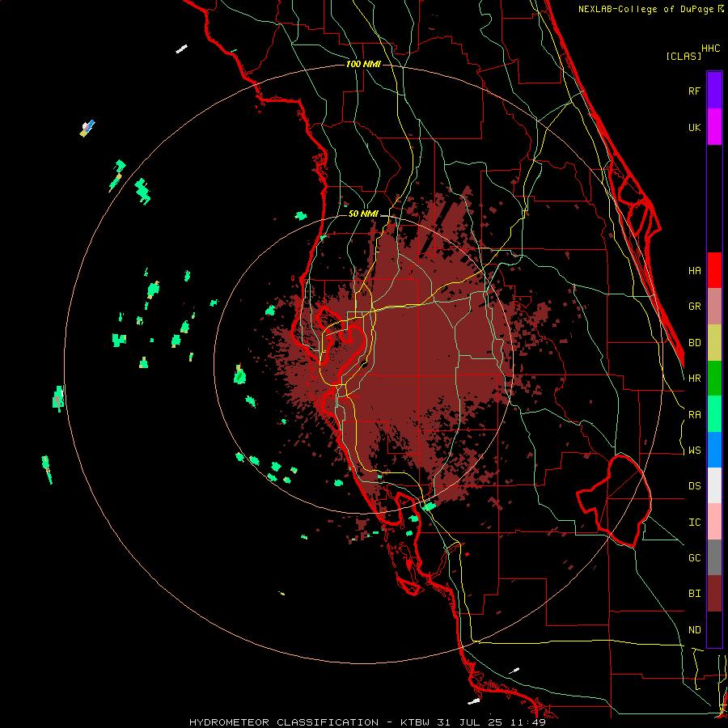The height and width of the screenshot is (728, 728).
Task: Select the light pink IC color swatch
Action: click(x=714, y=522)
